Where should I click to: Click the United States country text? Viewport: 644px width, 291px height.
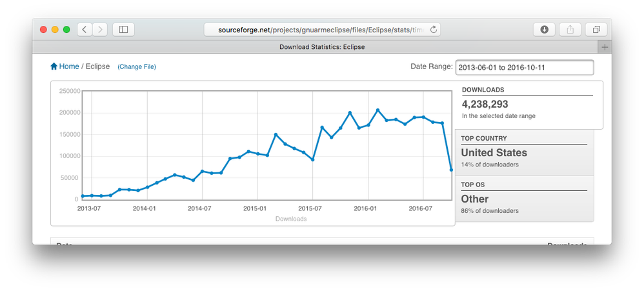[494, 153]
